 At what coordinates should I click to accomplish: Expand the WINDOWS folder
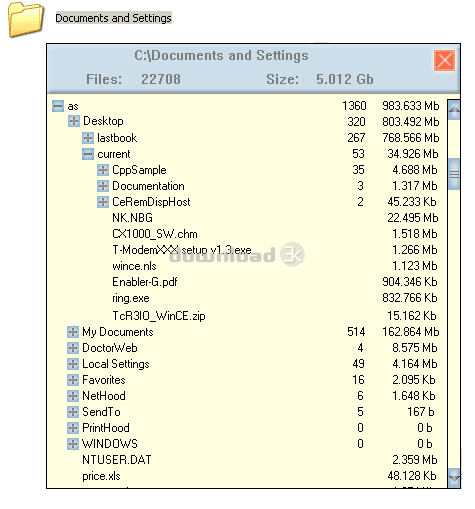click(x=73, y=444)
